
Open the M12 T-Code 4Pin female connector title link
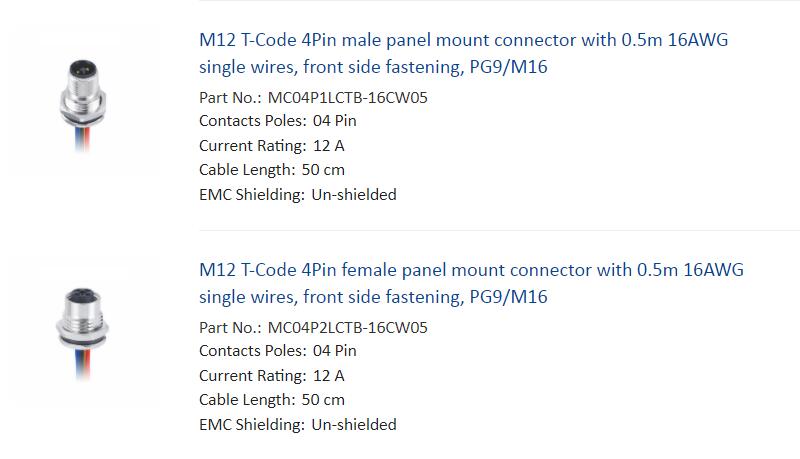click(471, 283)
